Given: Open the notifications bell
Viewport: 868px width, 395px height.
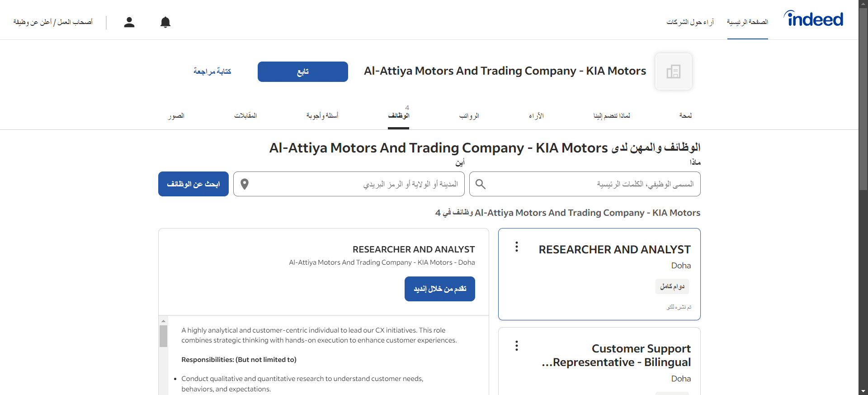Looking at the screenshot, I should point(165,22).
